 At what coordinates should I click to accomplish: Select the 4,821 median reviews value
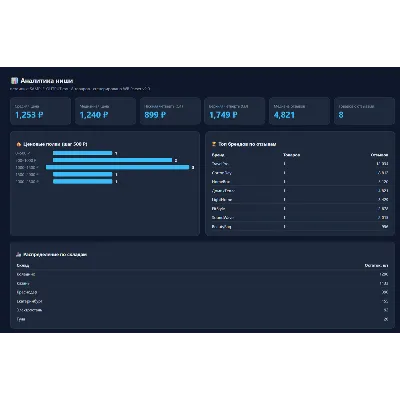[284, 115]
